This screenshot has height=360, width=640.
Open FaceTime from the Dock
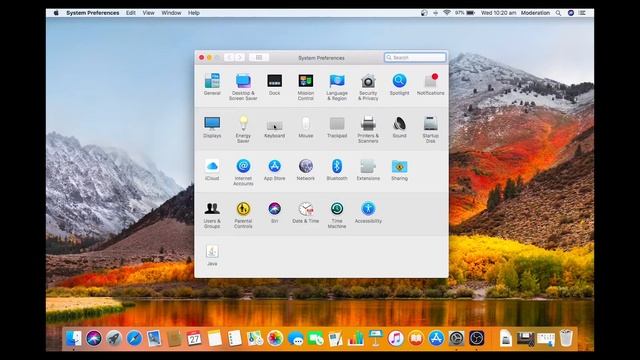(316, 338)
